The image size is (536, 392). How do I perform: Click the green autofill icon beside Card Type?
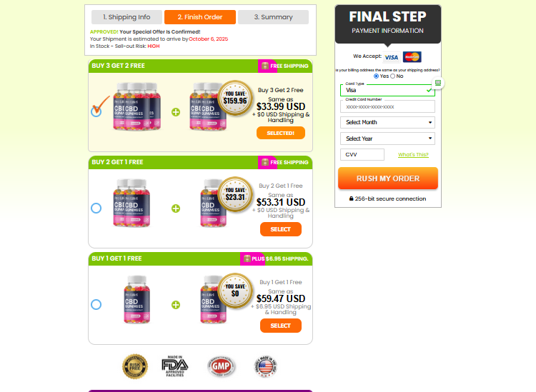tap(438, 83)
